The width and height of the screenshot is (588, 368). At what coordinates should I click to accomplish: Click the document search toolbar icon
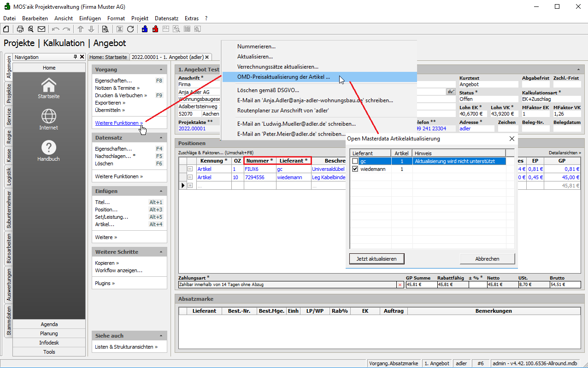pos(106,29)
